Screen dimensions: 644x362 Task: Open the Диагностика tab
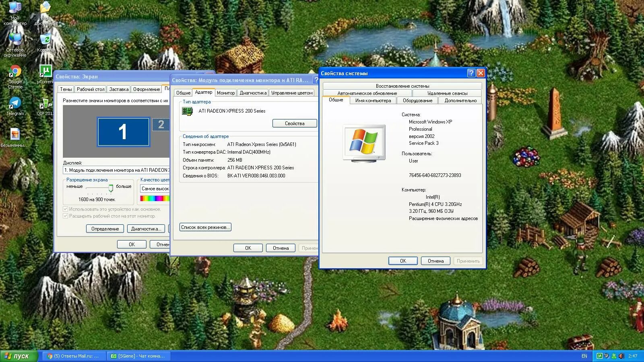coord(253,93)
